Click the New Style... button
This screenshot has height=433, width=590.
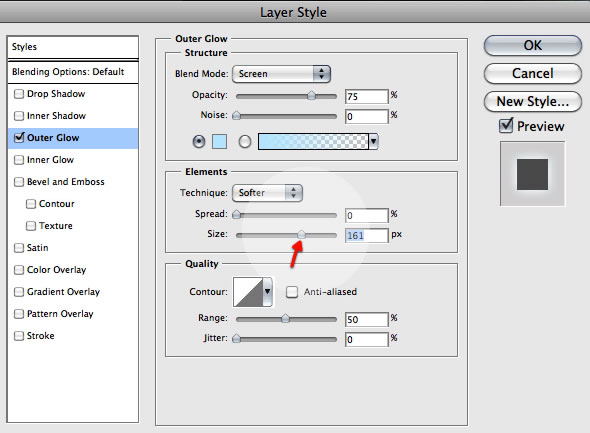(532, 102)
